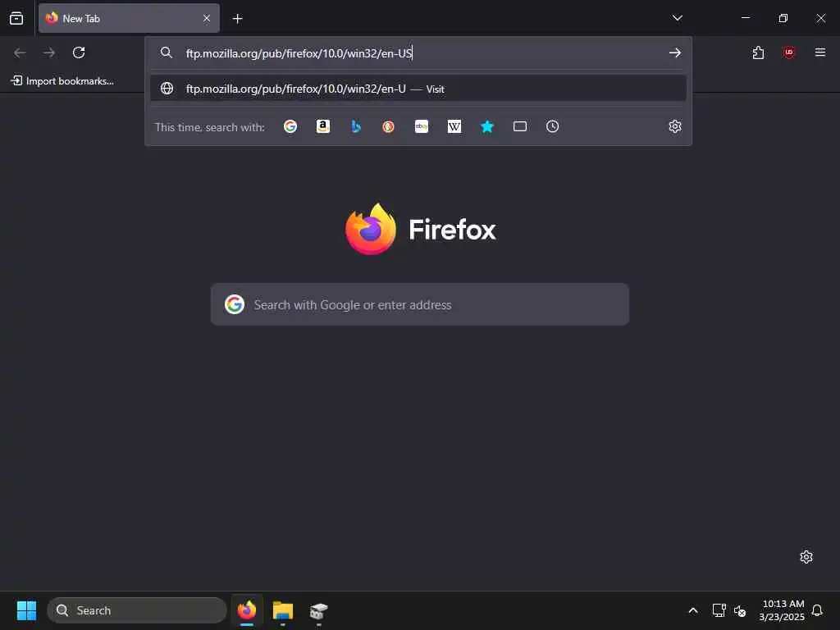Open search settings gear in dropdown
840x630 pixels.
click(675, 126)
